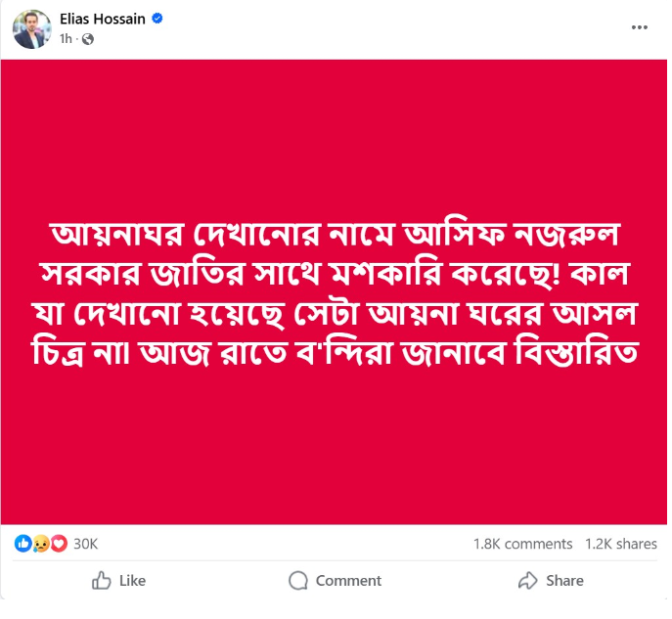Click the public globe audience icon

tap(87, 39)
